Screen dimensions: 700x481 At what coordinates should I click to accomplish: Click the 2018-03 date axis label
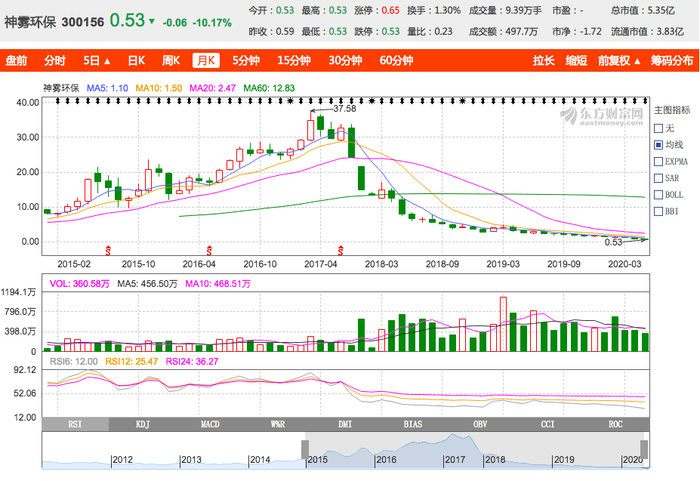click(x=381, y=264)
